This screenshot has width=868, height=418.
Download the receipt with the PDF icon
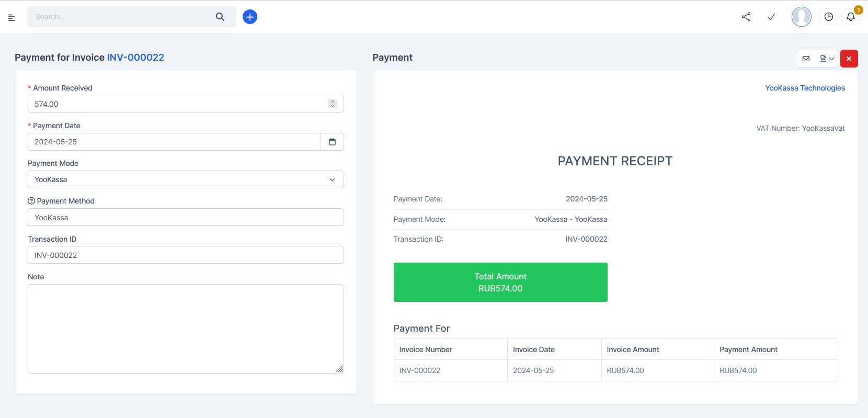823,58
